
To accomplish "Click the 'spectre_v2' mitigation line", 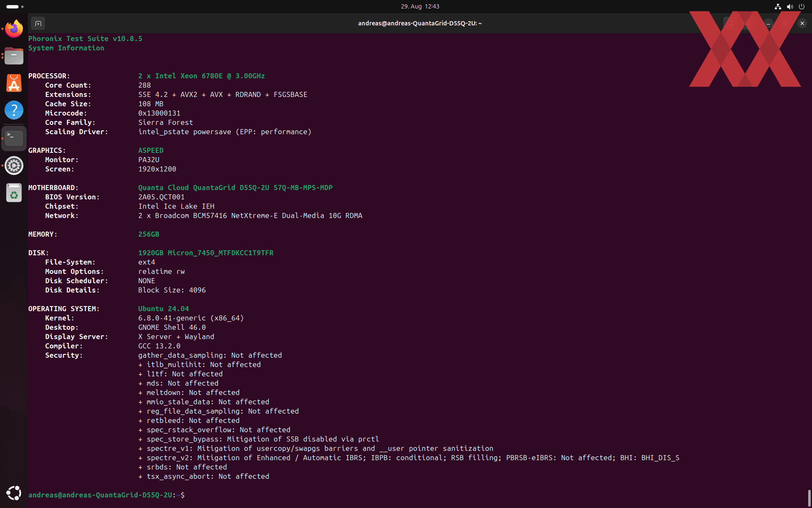I will (409, 458).
